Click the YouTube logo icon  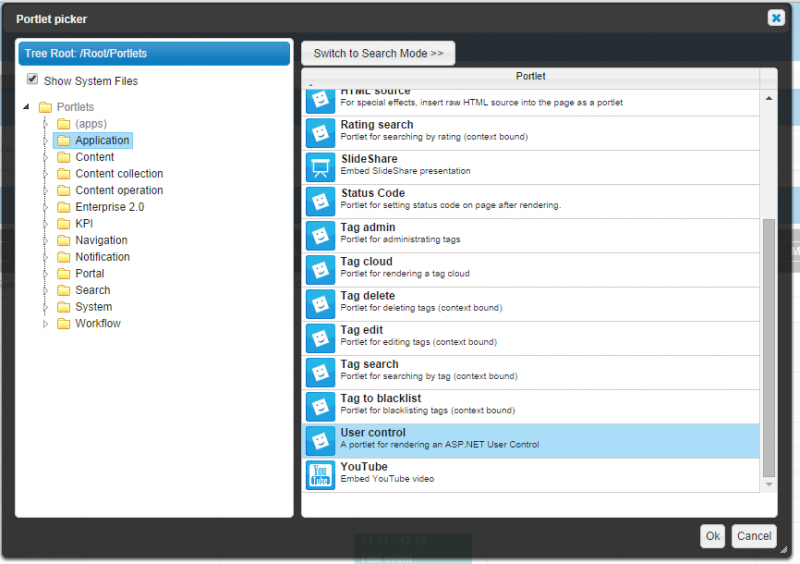click(320, 475)
